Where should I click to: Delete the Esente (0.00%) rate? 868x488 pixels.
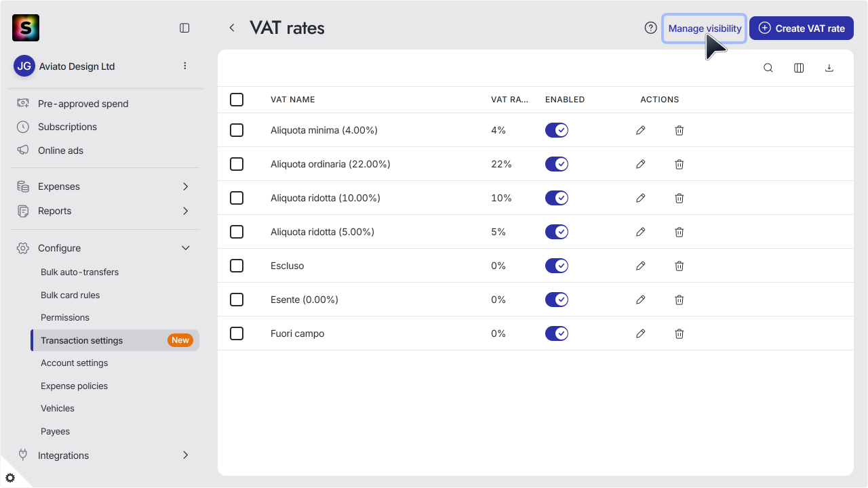[x=679, y=300]
